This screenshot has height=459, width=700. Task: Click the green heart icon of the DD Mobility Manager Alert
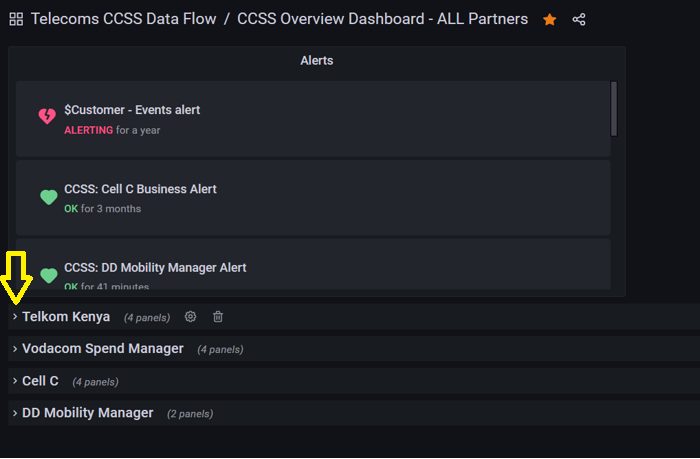click(49, 275)
